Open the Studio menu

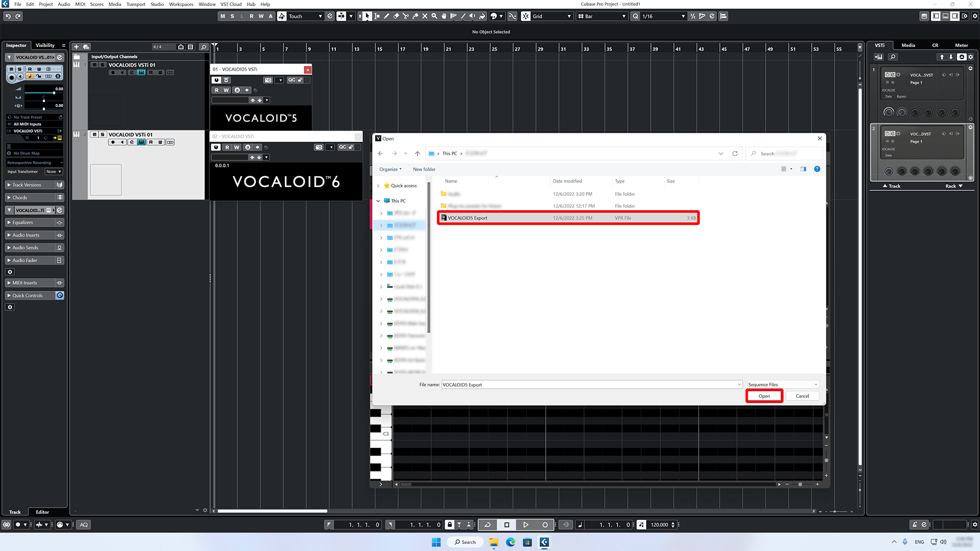(157, 4)
